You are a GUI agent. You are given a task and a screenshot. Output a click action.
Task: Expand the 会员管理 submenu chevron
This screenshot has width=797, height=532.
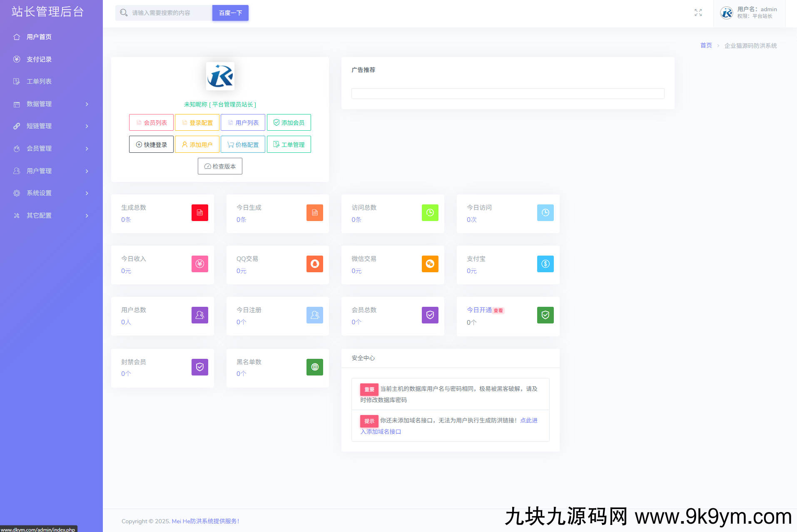87,149
